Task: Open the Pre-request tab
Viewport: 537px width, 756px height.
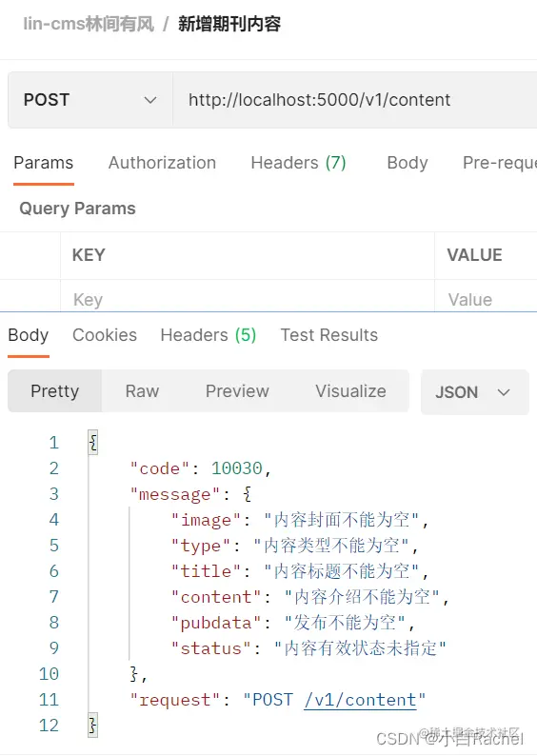Action: click(500, 163)
